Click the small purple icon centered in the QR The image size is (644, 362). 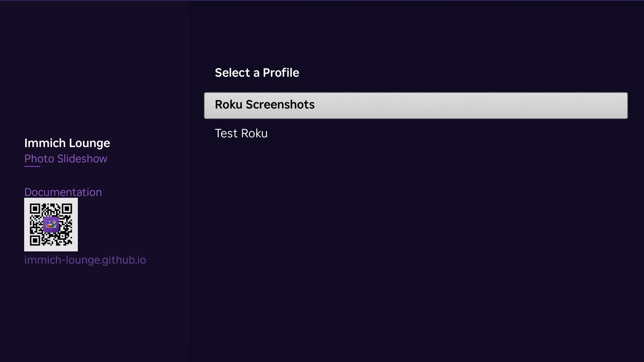pyautogui.click(x=51, y=224)
